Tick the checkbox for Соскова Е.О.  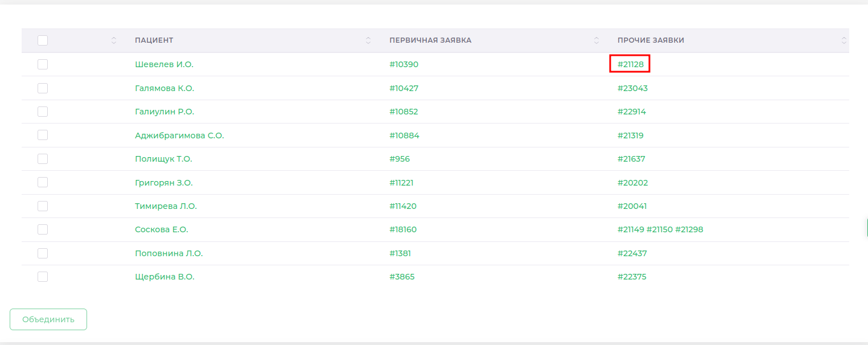43,229
